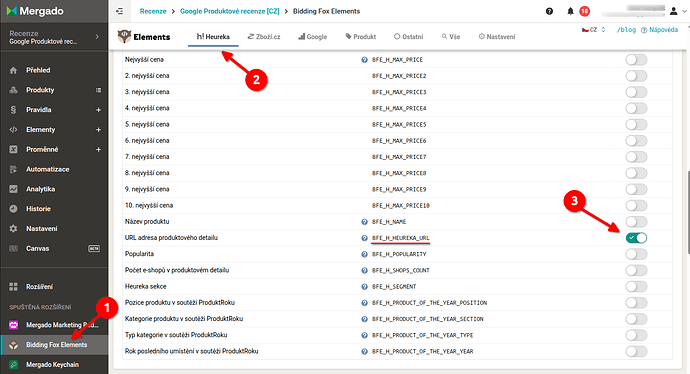Click the Mergado logo

click(x=35, y=11)
